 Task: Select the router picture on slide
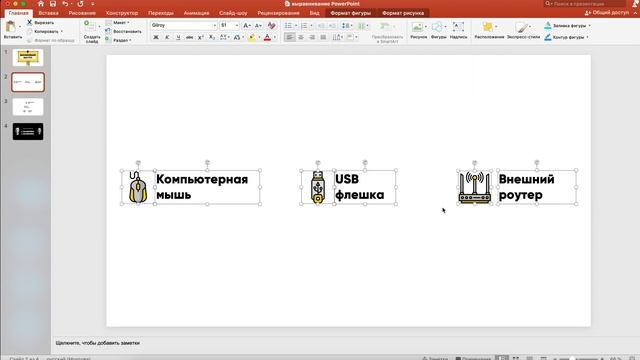click(474, 187)
